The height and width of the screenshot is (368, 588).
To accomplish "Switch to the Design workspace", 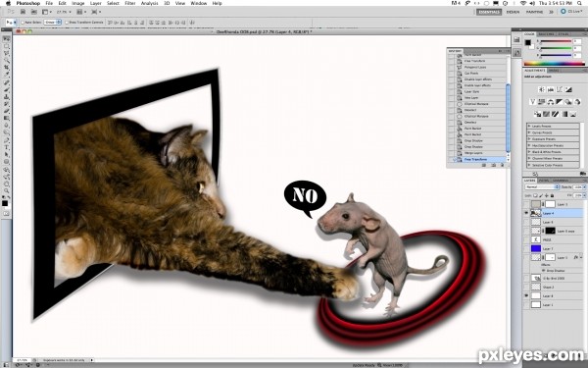I will click(x=513, y=12).
